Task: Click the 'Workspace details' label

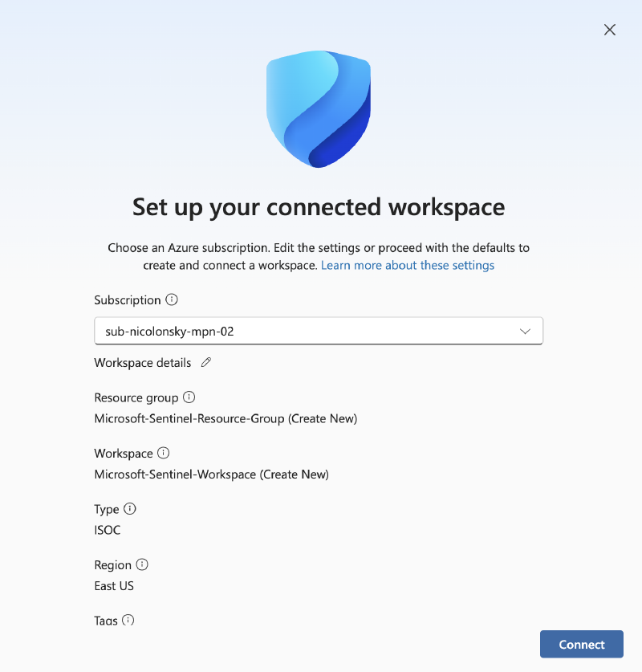Action: [143, 363]
